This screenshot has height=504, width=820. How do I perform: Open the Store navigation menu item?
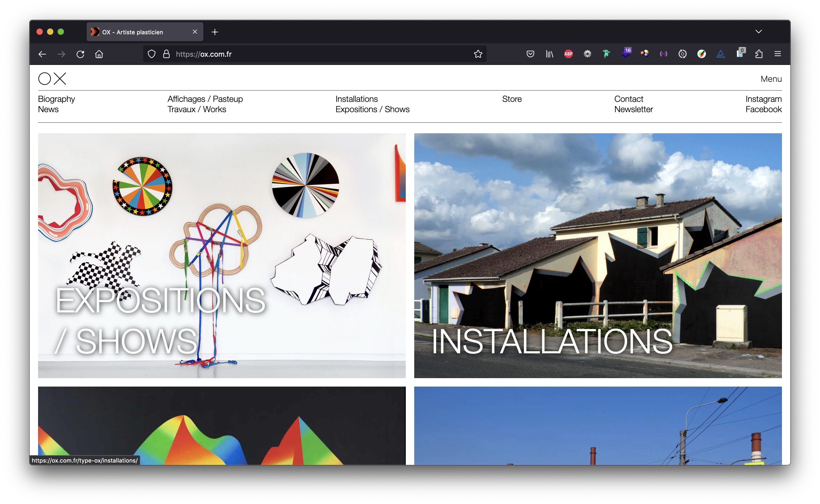[x=512, y=99]
